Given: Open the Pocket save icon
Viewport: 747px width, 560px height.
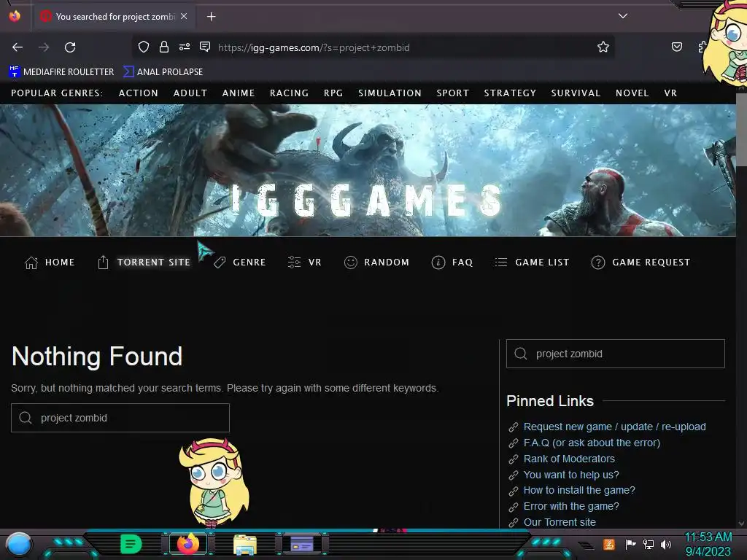Looking at the screenshot, I should coord(676,47).
